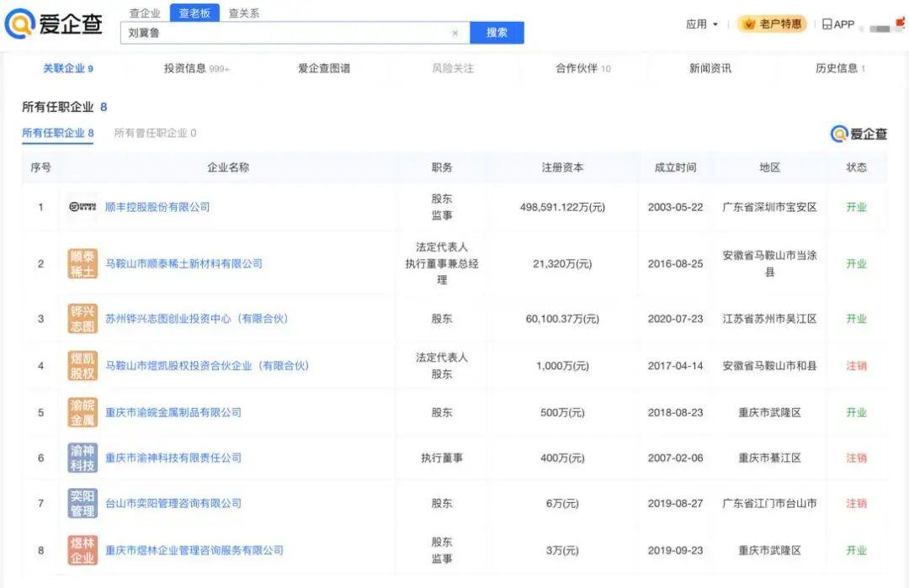Click the 顺泰稀土 company logo icon
The width and height of the screenshot is (909, 588).
pyautogui.click(x=82, y=263)
